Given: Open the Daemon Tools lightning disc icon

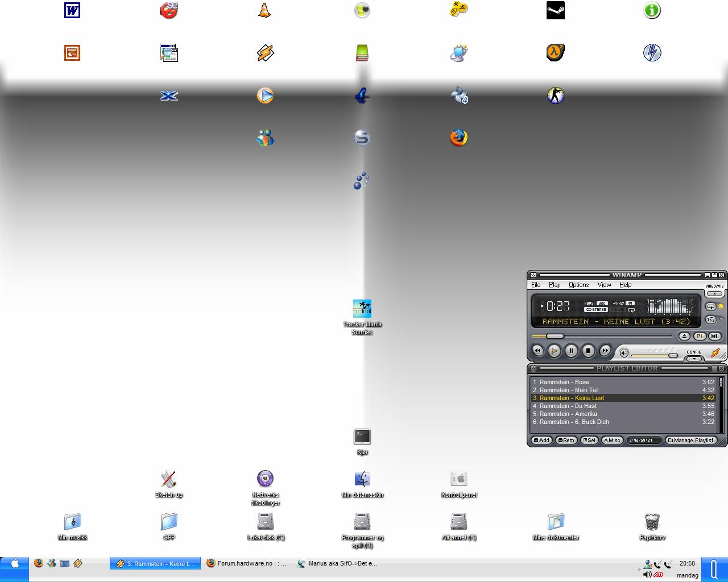Looking at the screenshot, I should pyautogui.click(x=652, y=53).
